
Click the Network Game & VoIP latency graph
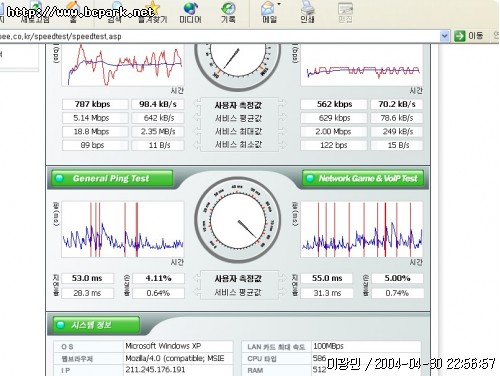click(x=362, y=229)
